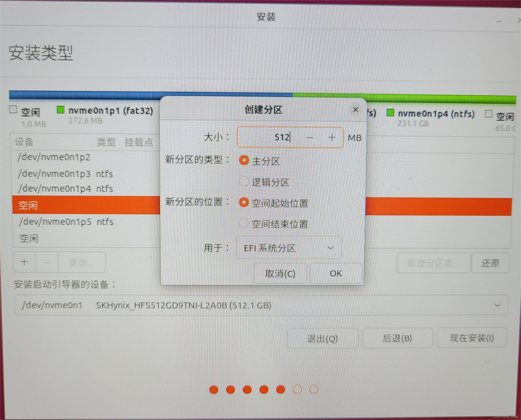Click the partition size input field
Image resolution: width=521 pixels, height=420 pixels.
pyautogui.click(x=268, y=137)
